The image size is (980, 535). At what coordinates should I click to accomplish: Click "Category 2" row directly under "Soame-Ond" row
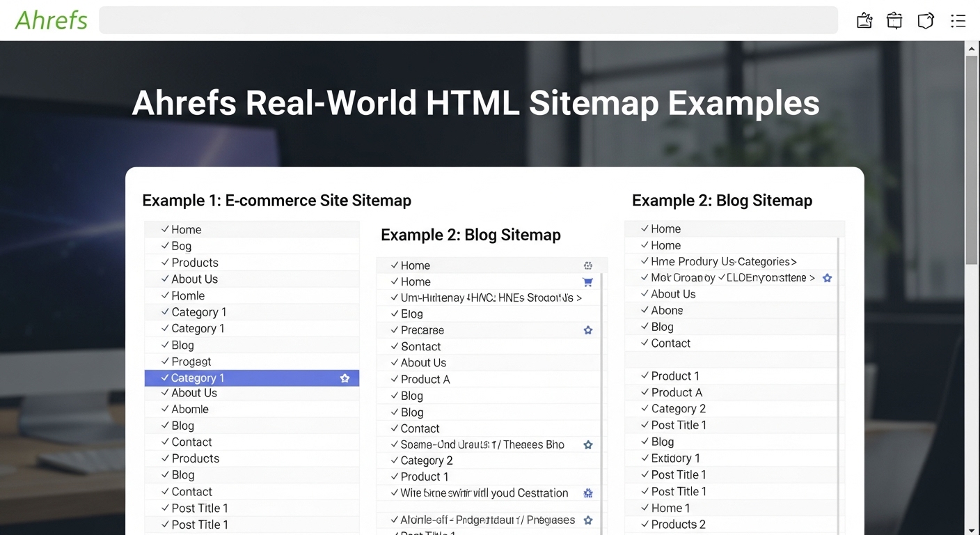489,460
